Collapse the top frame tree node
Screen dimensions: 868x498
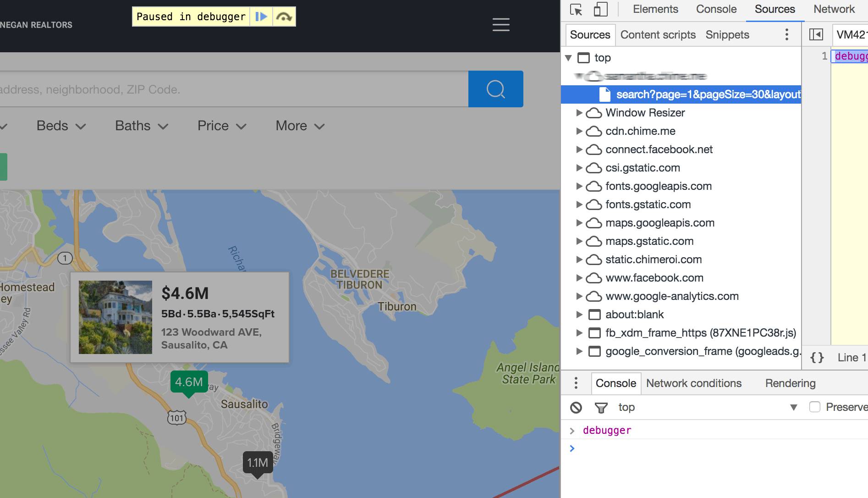pyautogui.click(x=568, y=58)
